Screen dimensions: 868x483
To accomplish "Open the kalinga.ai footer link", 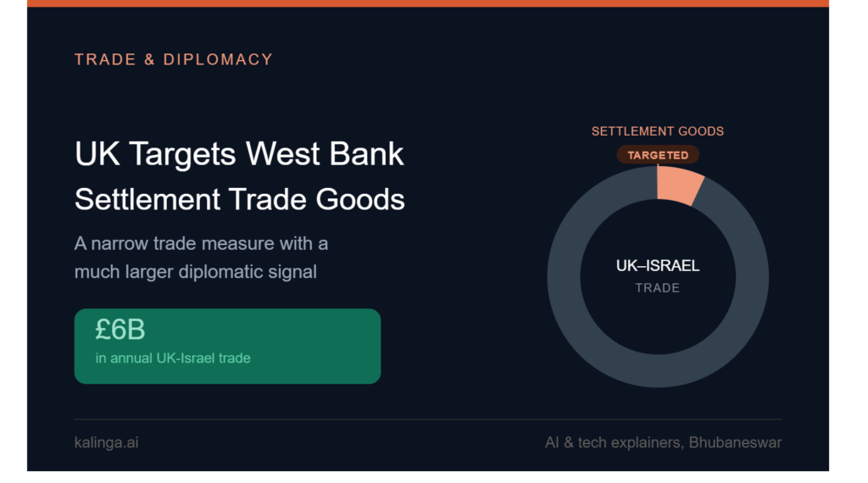I will [106, 442].
